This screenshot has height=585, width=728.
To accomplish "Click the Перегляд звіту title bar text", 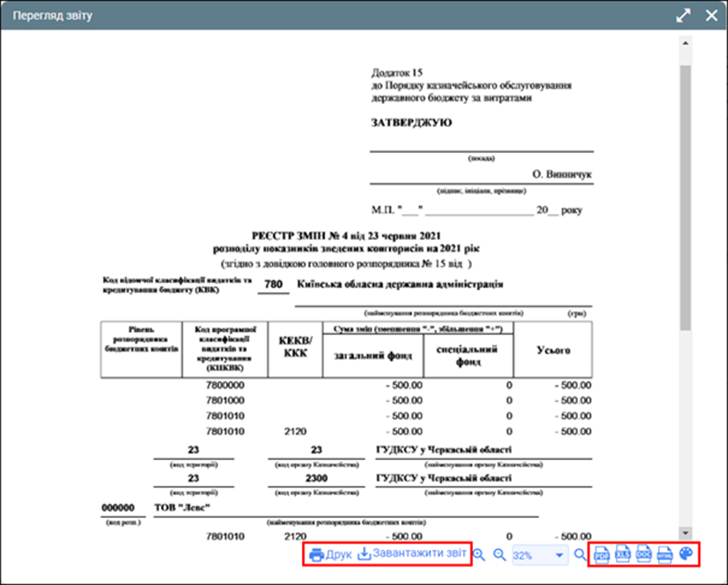I will tap(53, 16).
